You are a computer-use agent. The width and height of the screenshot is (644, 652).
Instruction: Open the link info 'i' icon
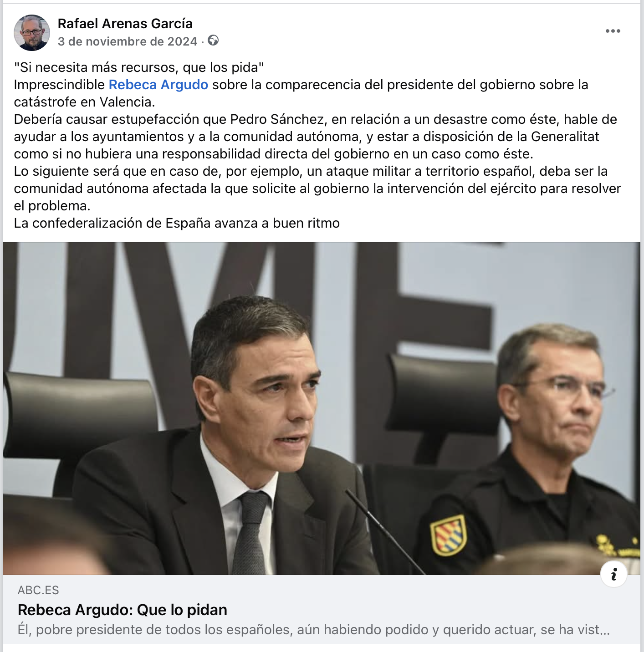(613, 574)
